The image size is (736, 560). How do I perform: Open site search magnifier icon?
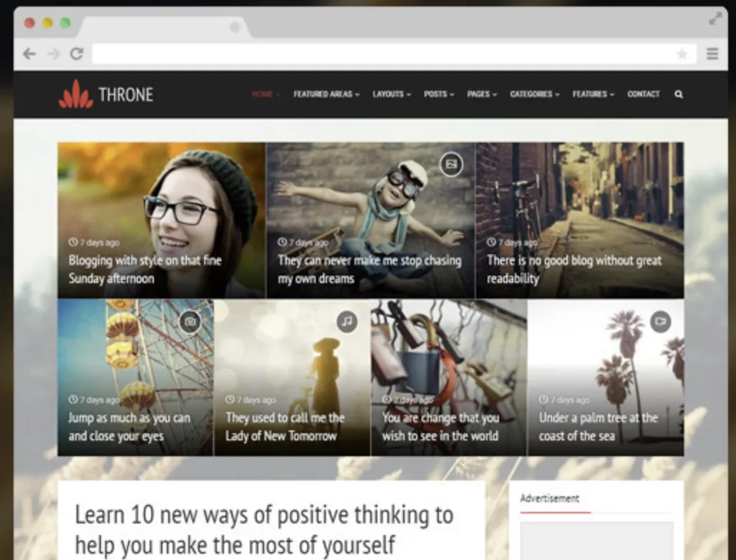tap(679, 95)
